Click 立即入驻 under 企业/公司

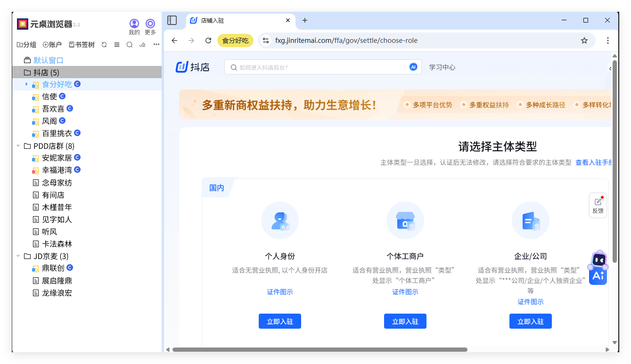point(531,321)
